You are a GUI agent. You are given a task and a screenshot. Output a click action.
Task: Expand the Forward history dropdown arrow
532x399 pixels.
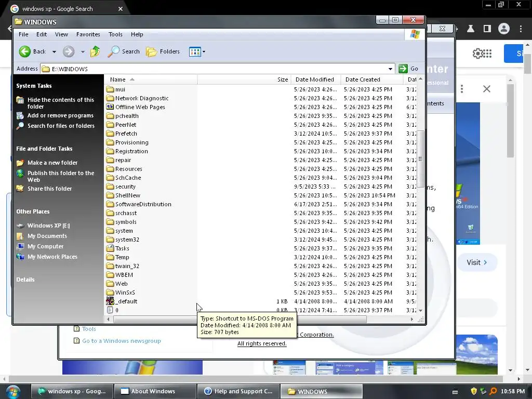click(x=83, y=52)
